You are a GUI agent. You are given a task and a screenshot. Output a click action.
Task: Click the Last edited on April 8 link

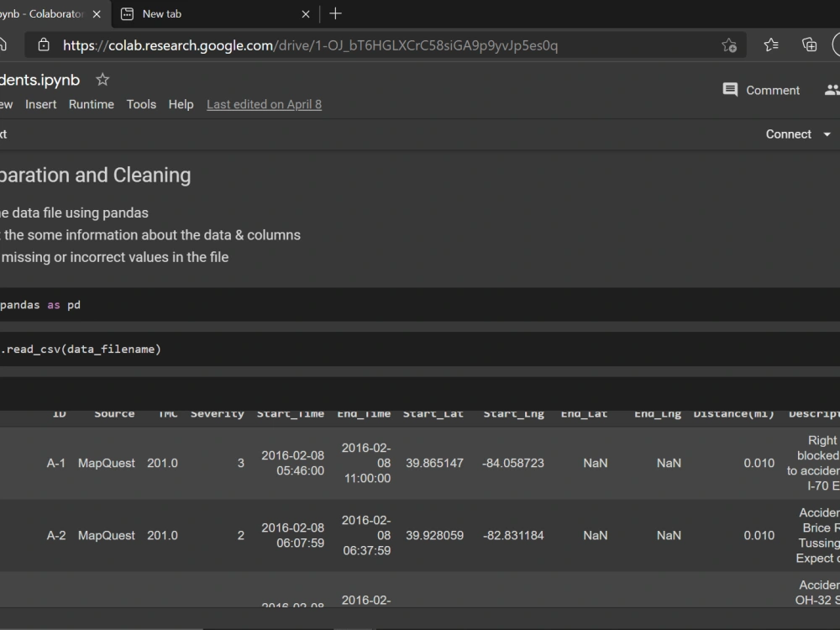264,104
